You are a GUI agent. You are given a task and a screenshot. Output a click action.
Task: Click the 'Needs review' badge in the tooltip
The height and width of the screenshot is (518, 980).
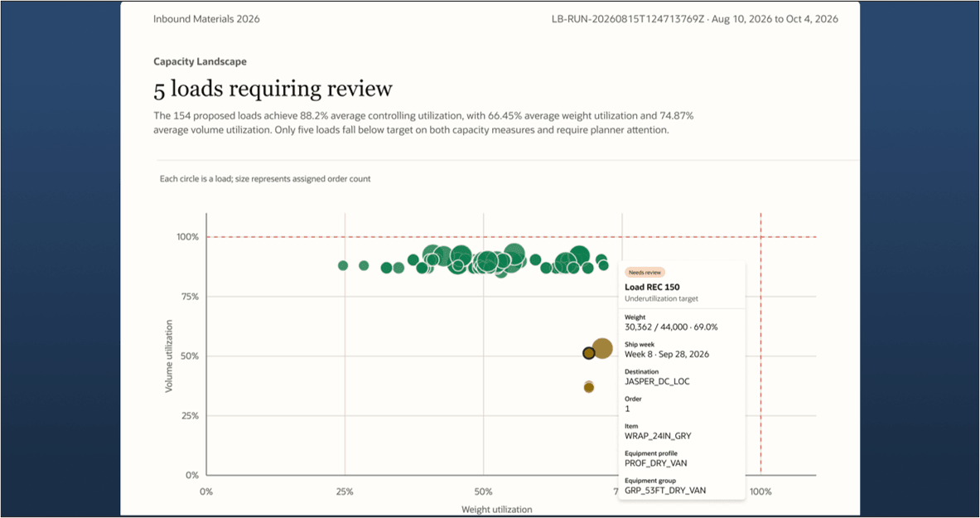(x=644, y=273)
